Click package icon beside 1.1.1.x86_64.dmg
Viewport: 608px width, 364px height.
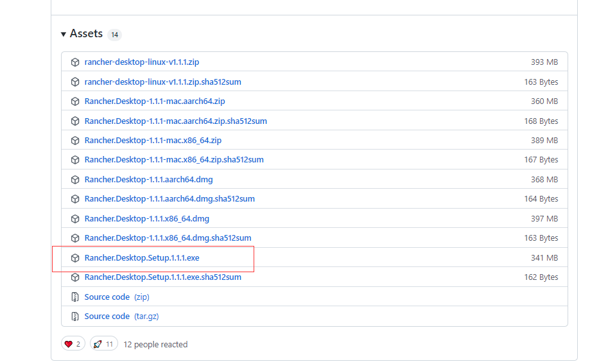point(75,219)
